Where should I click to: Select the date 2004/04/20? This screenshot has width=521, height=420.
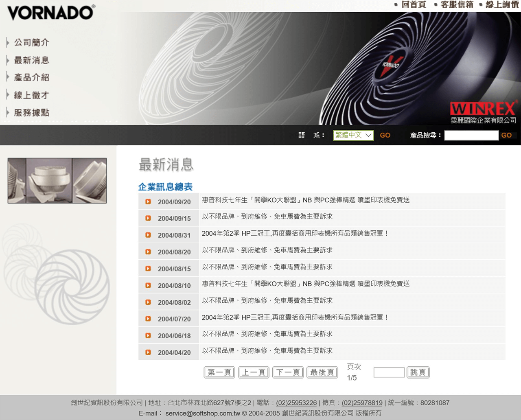tap(174, 352)
